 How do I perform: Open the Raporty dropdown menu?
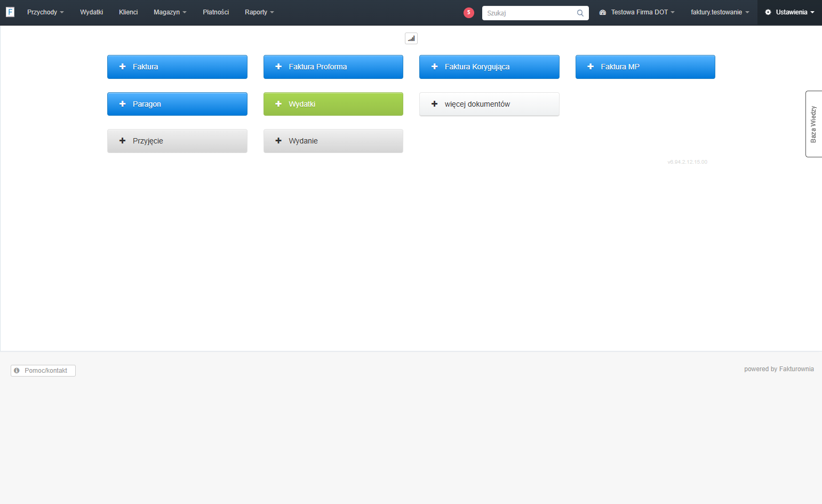[x=259, y=12]
